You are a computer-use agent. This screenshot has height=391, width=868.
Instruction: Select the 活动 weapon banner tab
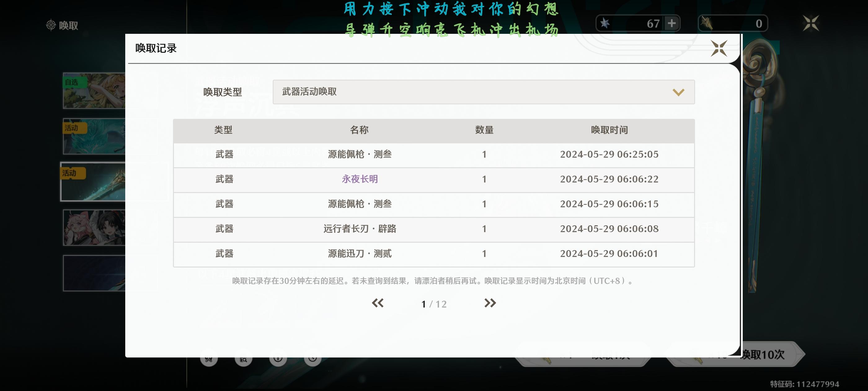point(93,182)
